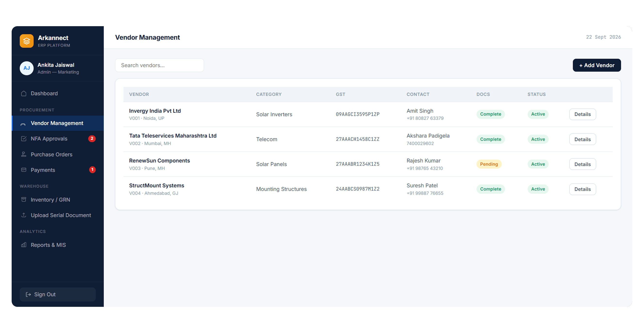Click the Upload Serial Document upload icon
This screenshot has height=333, width=644.
24,215
